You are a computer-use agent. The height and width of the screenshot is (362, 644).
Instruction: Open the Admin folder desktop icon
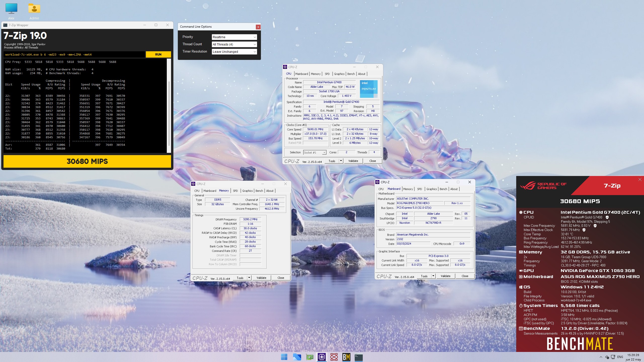tap(34, 11)
